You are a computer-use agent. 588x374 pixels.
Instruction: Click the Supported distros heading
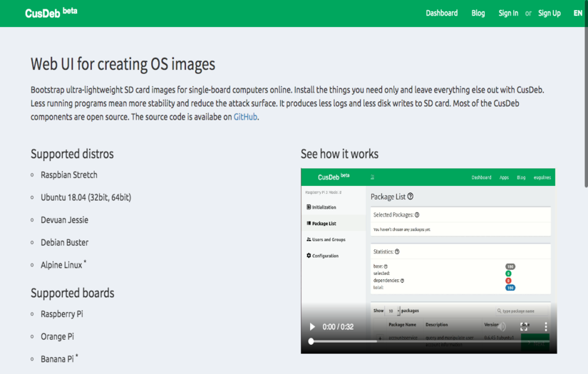(72, 154)
